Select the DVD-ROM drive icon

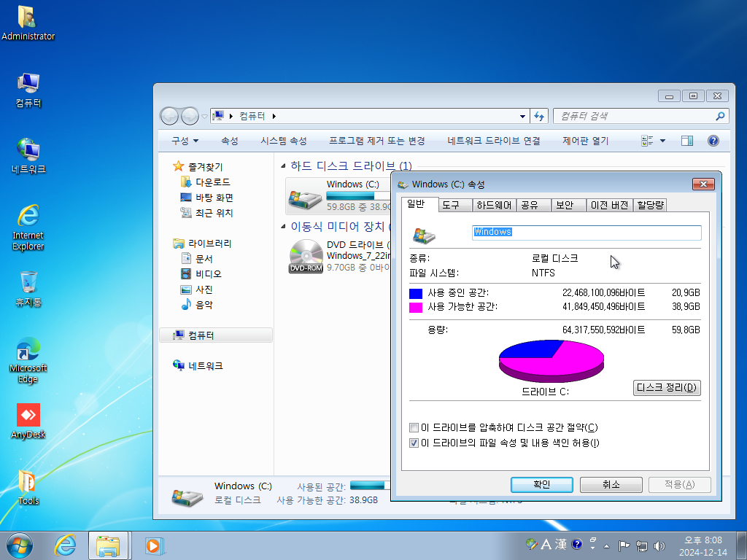pyautogui.click(x=306, y=256)
